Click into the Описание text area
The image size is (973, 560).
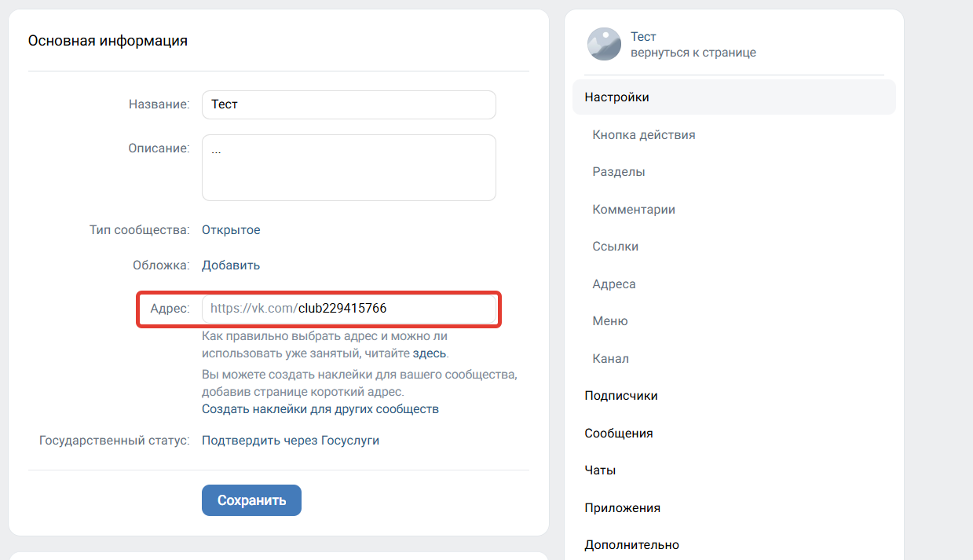(x=349, y=167)
